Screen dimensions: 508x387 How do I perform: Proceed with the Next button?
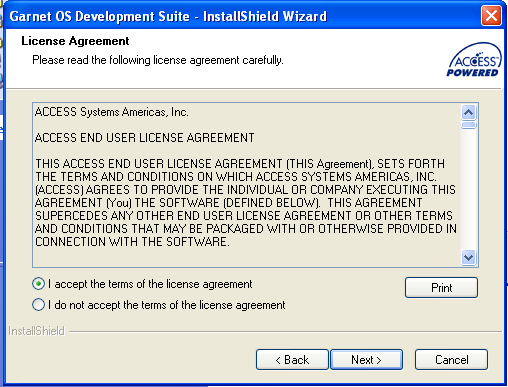[366, 360]
